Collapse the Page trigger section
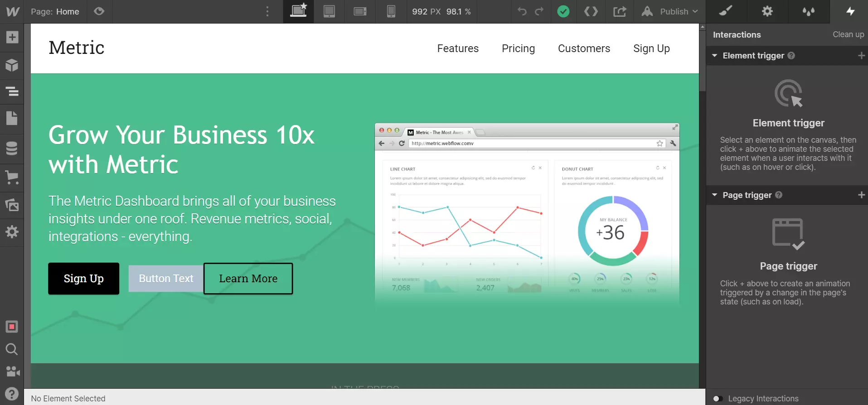868x405 pixels. [x=715, y=195]
